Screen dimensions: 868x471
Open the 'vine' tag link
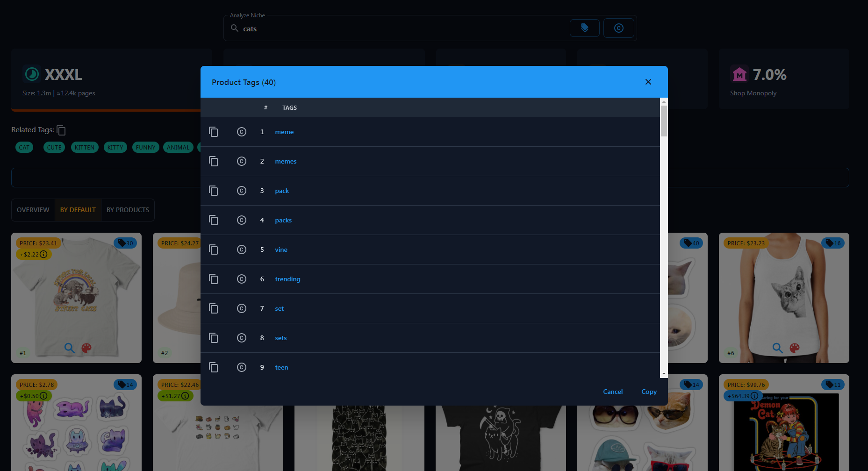point(281,250)
